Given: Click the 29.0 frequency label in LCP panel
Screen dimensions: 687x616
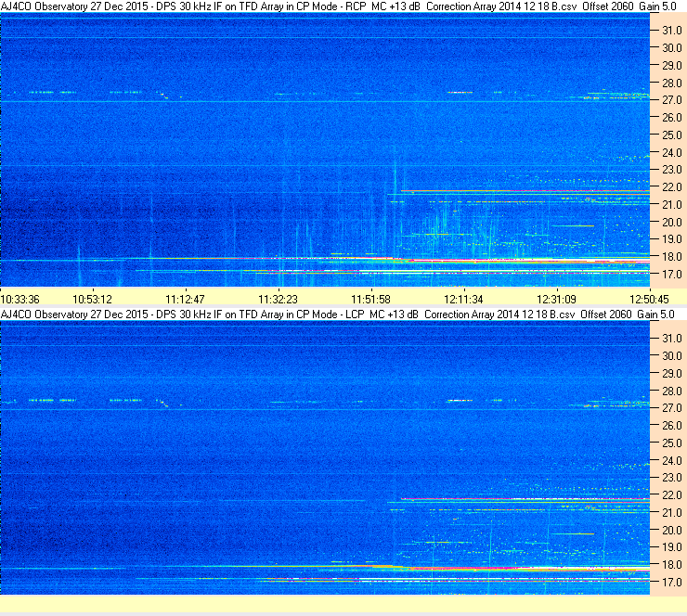Looking at the screenshot, I should point(672,374).
